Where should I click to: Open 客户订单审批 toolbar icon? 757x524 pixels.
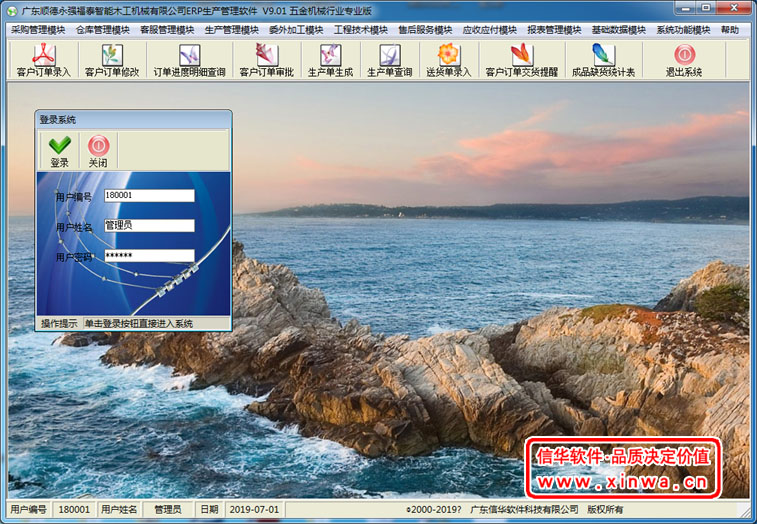(266, 60)
